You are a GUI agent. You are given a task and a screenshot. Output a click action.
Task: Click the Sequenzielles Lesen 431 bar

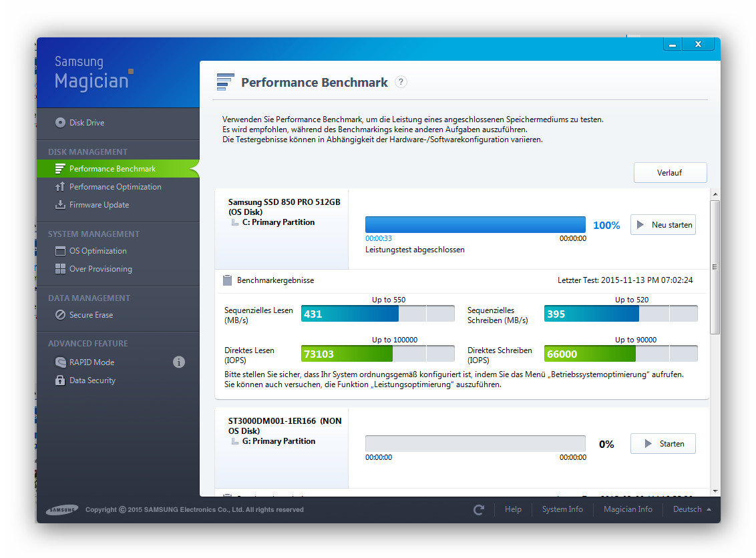378,314
